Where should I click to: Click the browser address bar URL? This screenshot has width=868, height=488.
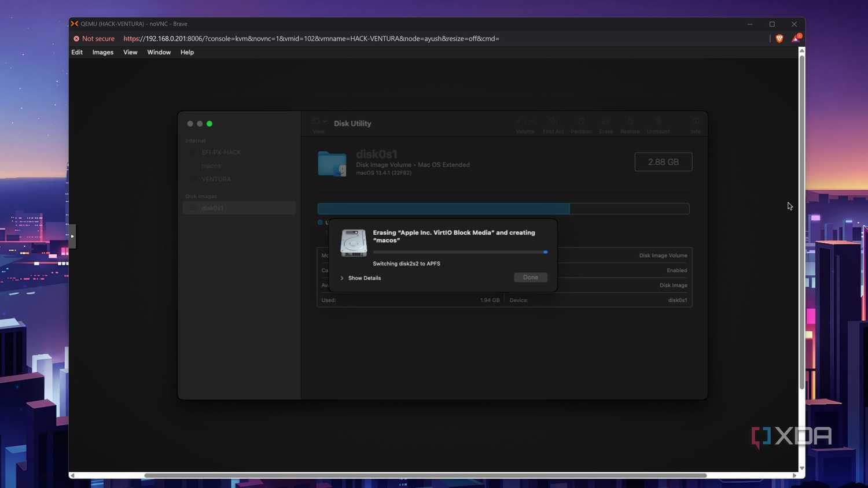311,39
